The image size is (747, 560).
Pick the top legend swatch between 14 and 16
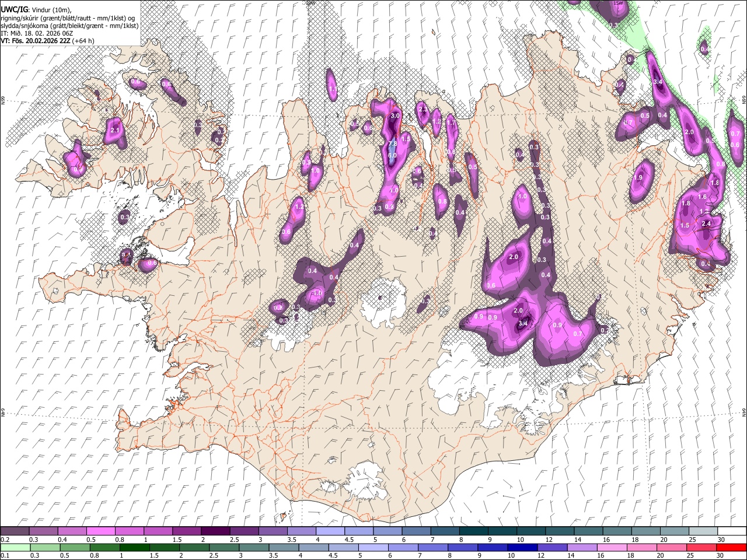click(588, 531)
